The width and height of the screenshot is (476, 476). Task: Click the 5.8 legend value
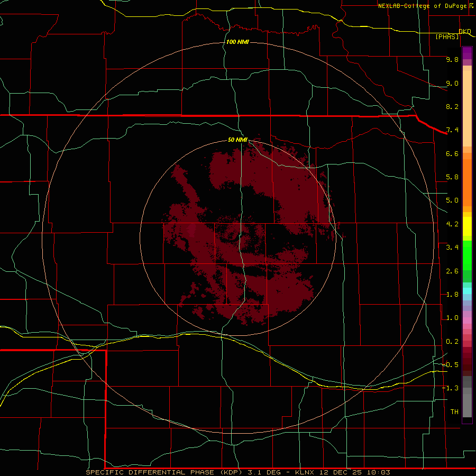click(452, 177)
